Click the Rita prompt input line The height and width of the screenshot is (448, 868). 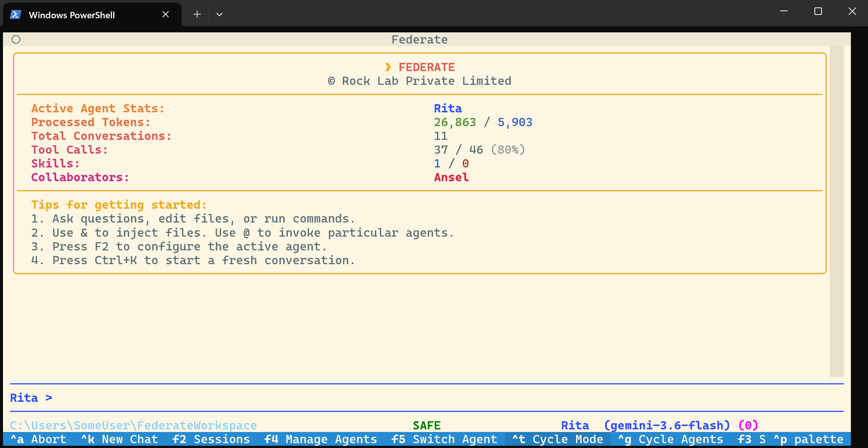(x=427, y=398)
